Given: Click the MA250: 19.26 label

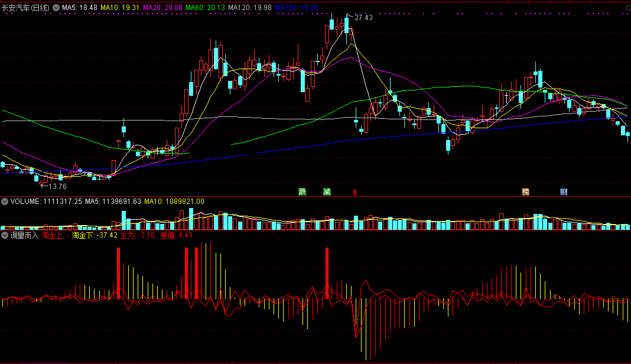Looking at the screenshot, I should [297, 8].
